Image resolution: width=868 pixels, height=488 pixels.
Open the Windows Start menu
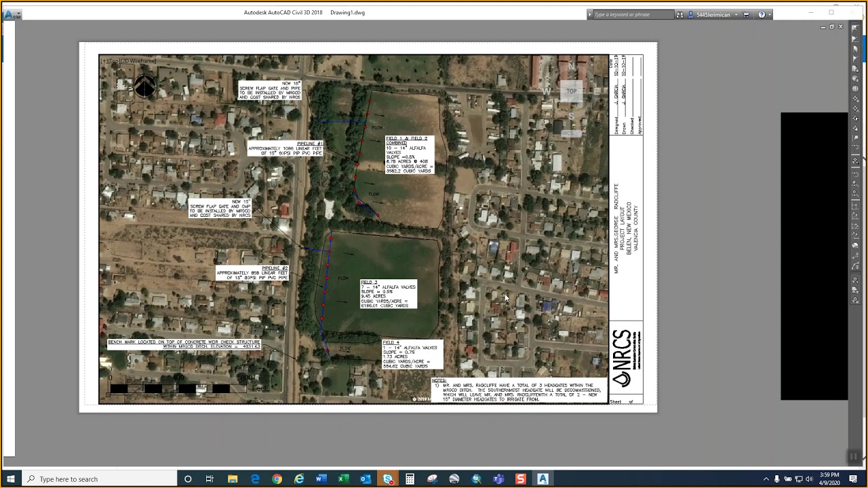[11, 479]
